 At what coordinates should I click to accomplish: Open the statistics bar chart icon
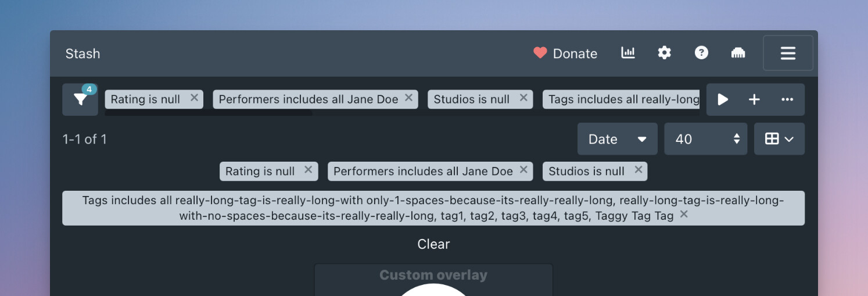click(x=628, y=53)
